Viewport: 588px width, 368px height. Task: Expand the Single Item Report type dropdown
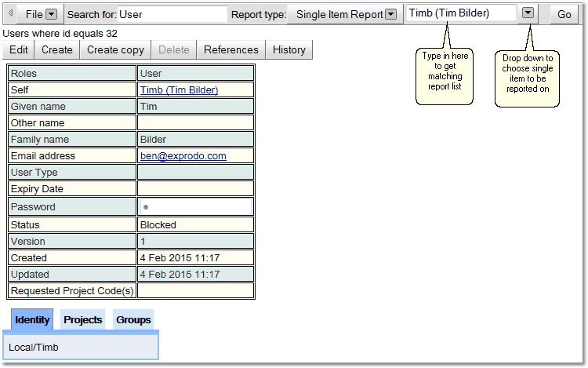coord(390,14)
